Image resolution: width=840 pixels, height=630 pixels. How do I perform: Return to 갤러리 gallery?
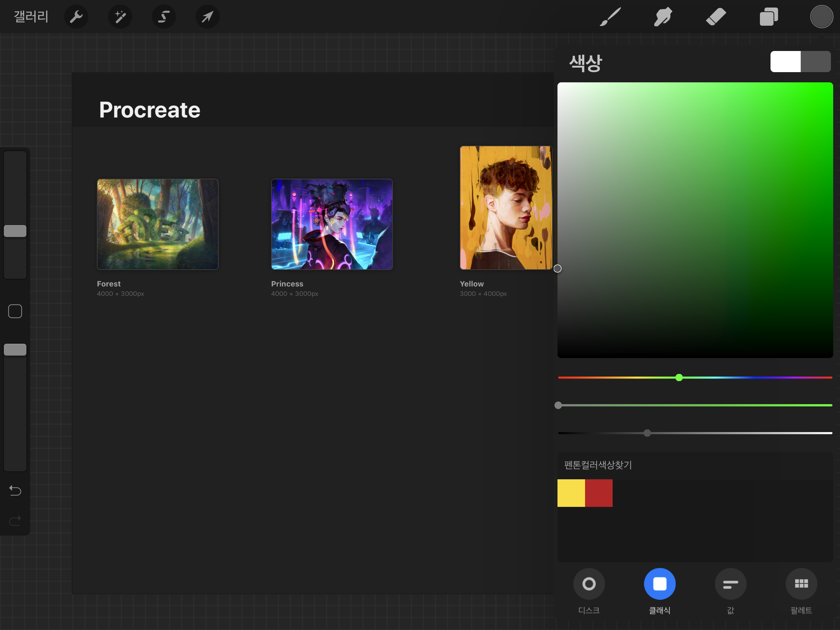pyautogui.click(x=31, y=17)
